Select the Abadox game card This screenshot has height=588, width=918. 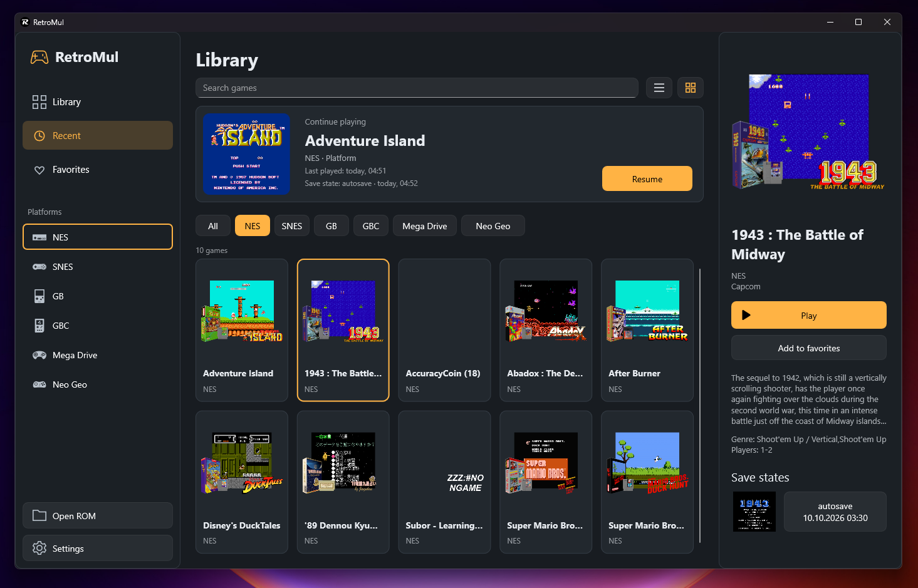tap(546, 330)
